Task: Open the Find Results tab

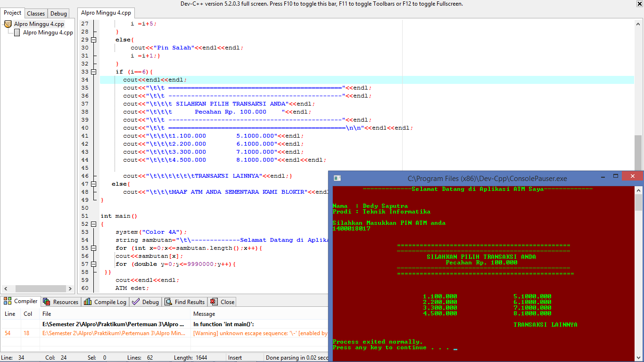Action: 185,302
